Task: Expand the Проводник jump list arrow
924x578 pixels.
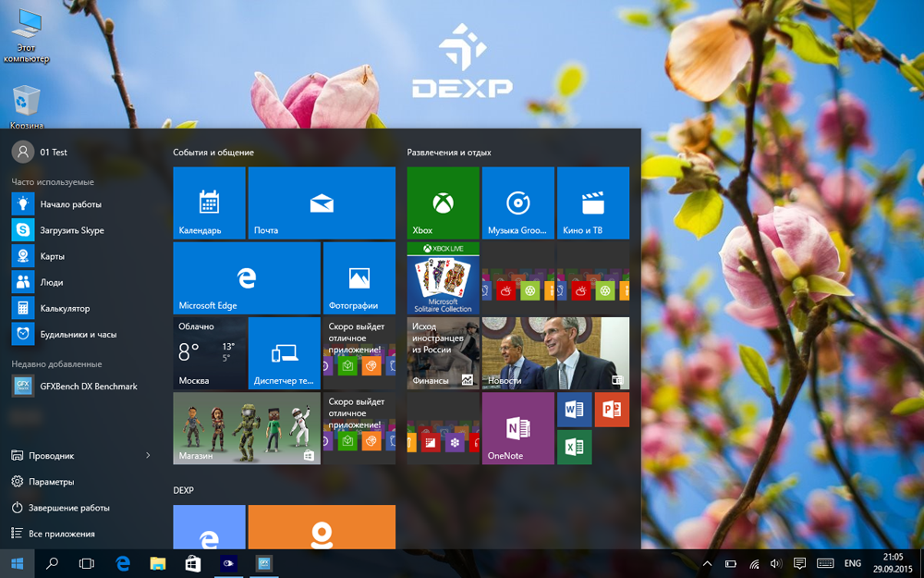Action: 148,455
